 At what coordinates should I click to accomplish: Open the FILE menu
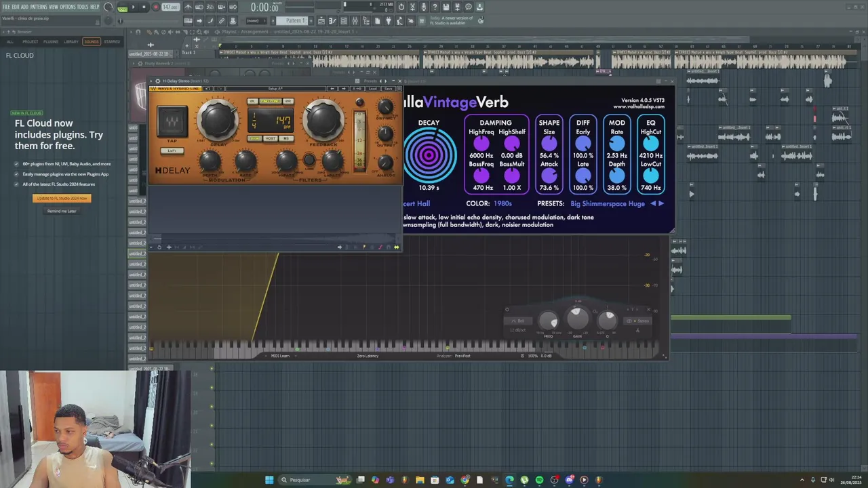click(6, 7)
